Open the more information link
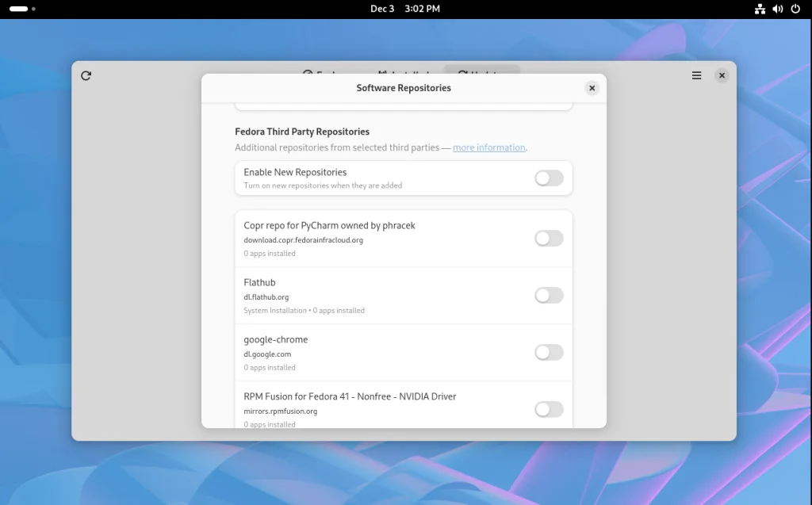The image size is (812, 505). point(488,147)
